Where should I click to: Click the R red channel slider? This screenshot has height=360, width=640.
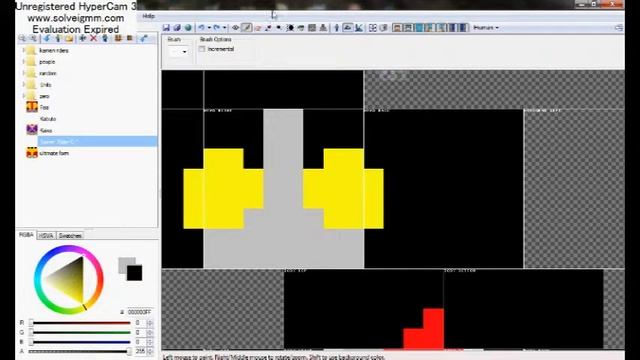click(81, 323)
